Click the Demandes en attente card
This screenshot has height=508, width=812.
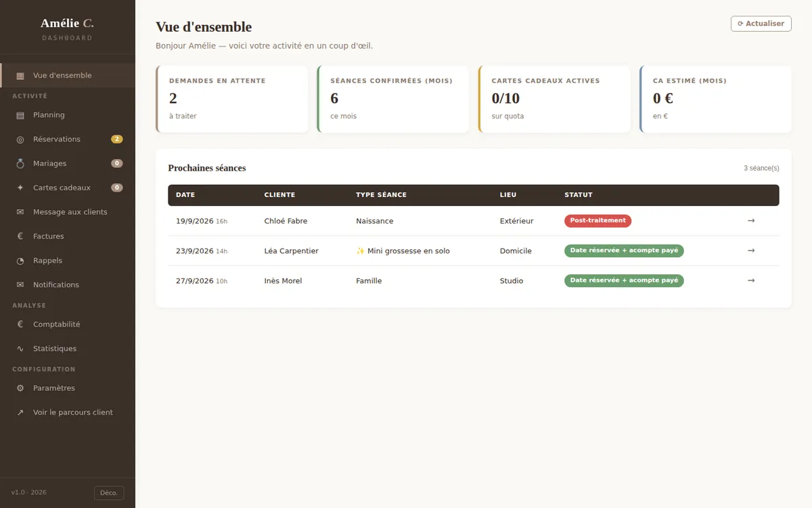(x=232, y=99)
